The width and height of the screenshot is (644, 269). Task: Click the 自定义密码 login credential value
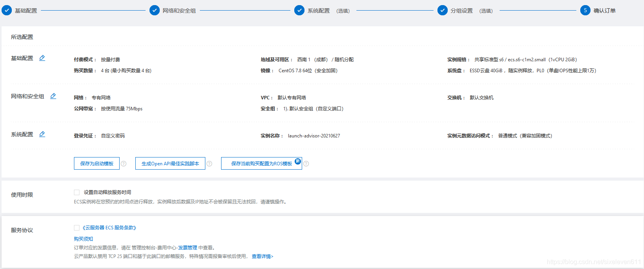[113, 136]
